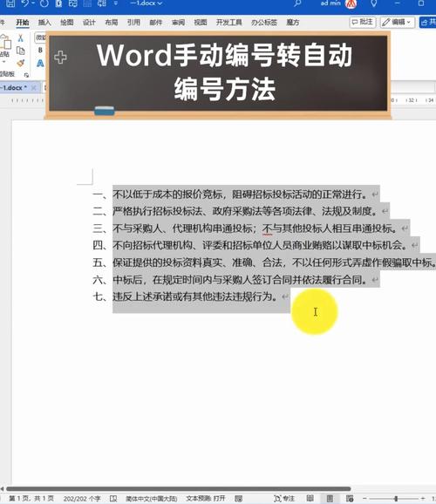Toggle Focus mode (专注) in status bar
The width and height of the screenshot is (436, 504).
284,498
